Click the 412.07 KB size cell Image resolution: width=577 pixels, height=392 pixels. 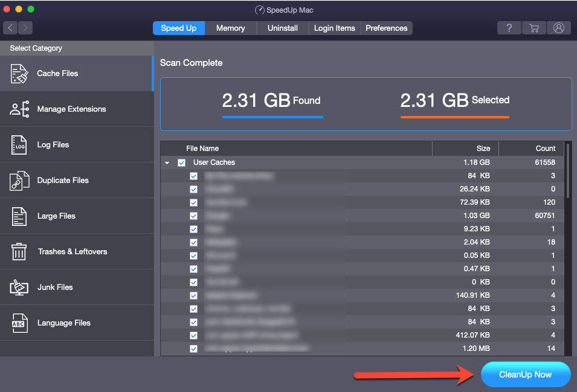tap(473, 335)
